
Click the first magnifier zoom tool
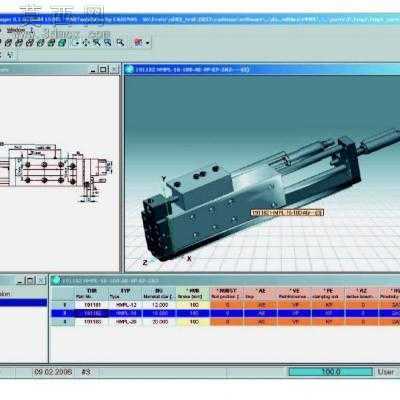coord(97,43)
